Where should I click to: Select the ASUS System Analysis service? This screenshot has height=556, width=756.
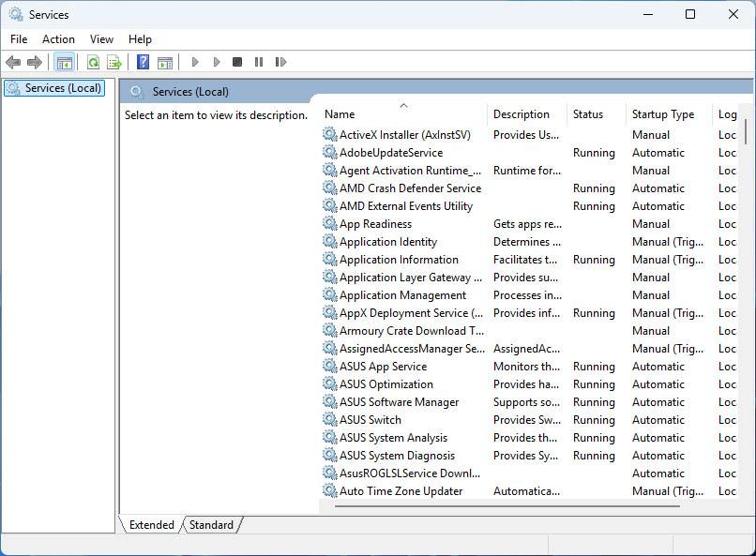coord(529,438)
